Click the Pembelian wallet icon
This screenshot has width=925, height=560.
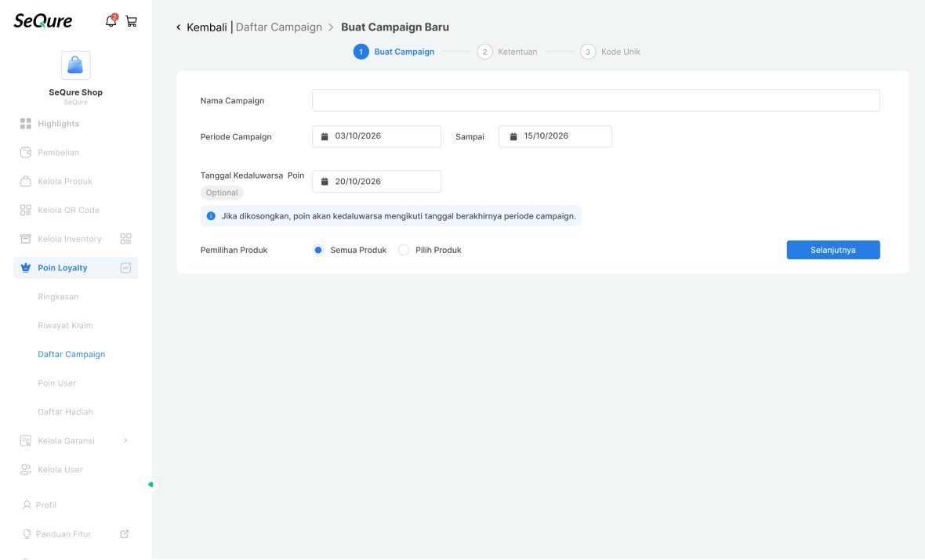coord(25,152)
